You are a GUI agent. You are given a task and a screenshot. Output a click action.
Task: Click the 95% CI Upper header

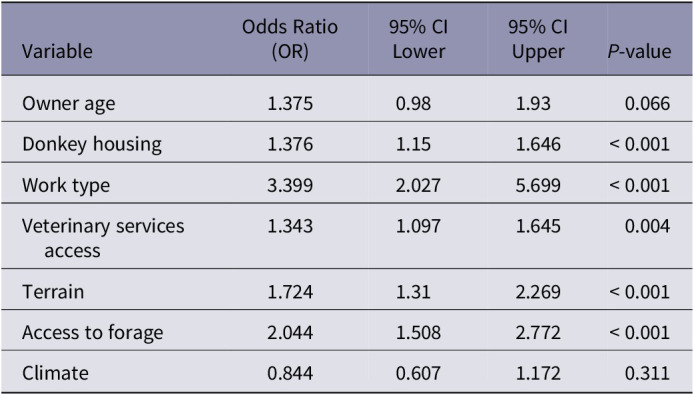tap(538, 39)
